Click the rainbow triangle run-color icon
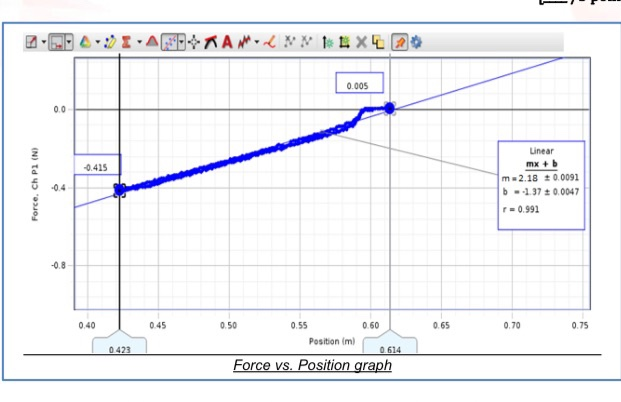 85,42
